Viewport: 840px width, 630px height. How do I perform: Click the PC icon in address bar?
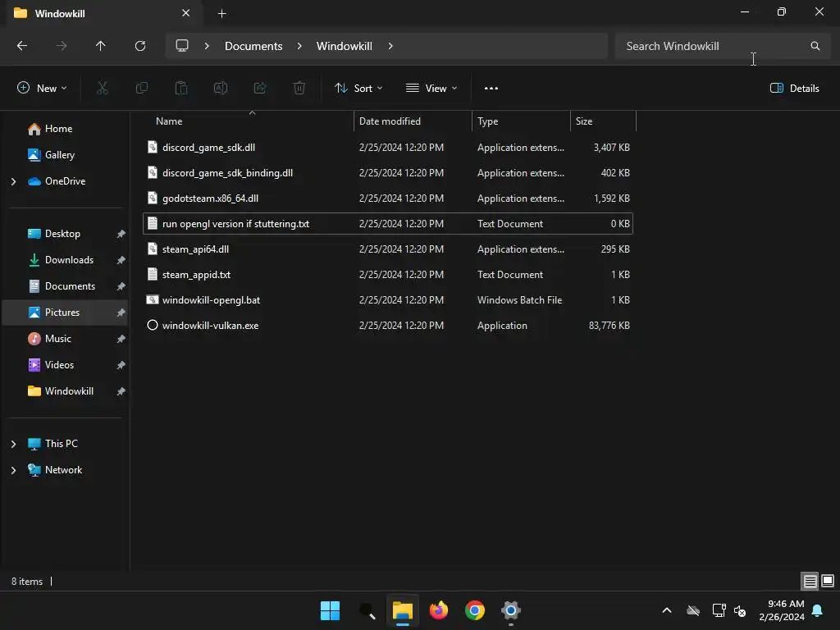point(182,46)
